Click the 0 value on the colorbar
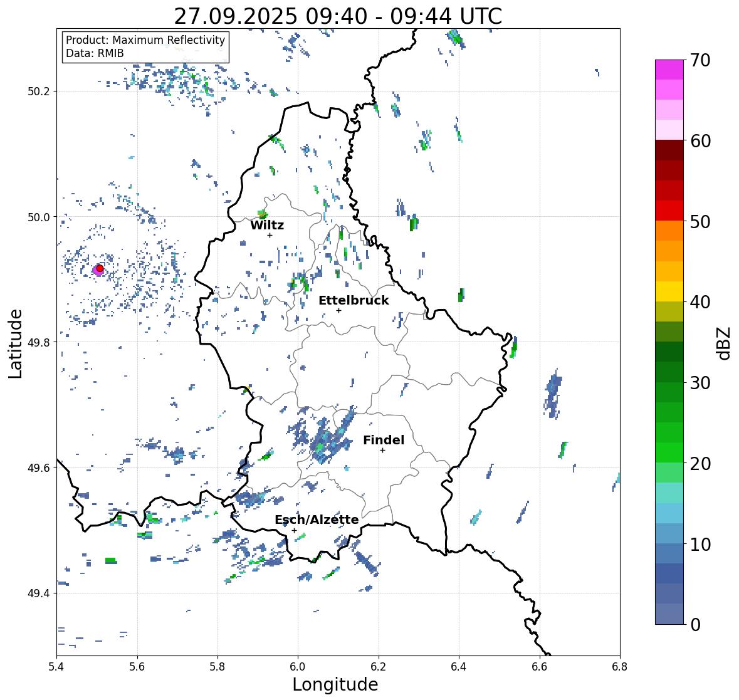 point(695,625)
